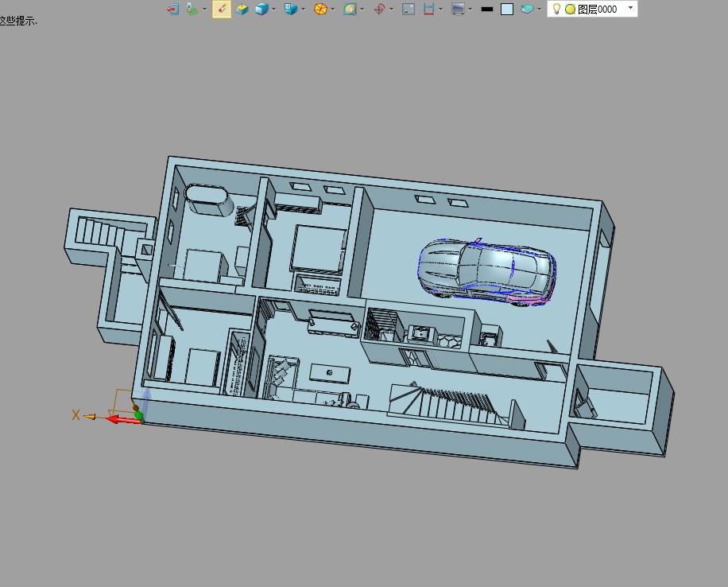Click the yellow circle layer color indicator
The image size is (728, 587).
click(x=570, y=9)
